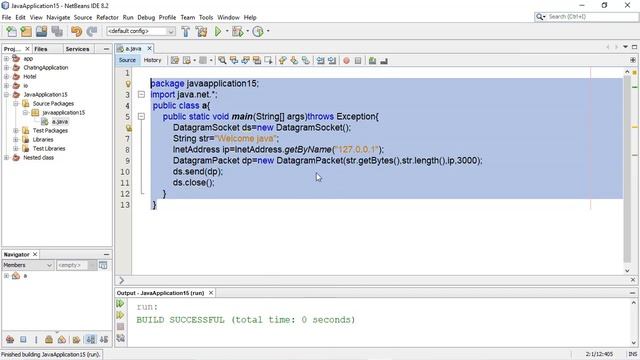This screenshot has height=360, width=640.
Task: Click the Last Edit editor toolbar icon
Action: tap(175, 60)
